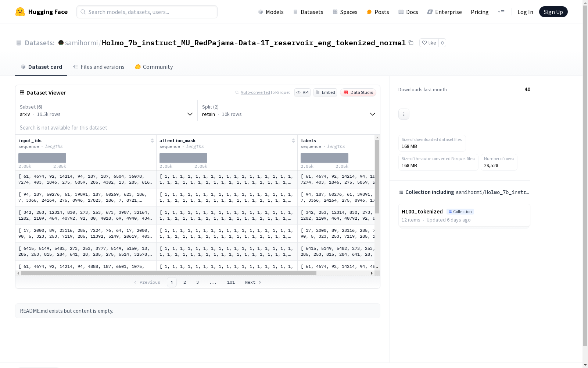
Task: Open Datasets in the top navigation
Action: [x=308, y=12]
